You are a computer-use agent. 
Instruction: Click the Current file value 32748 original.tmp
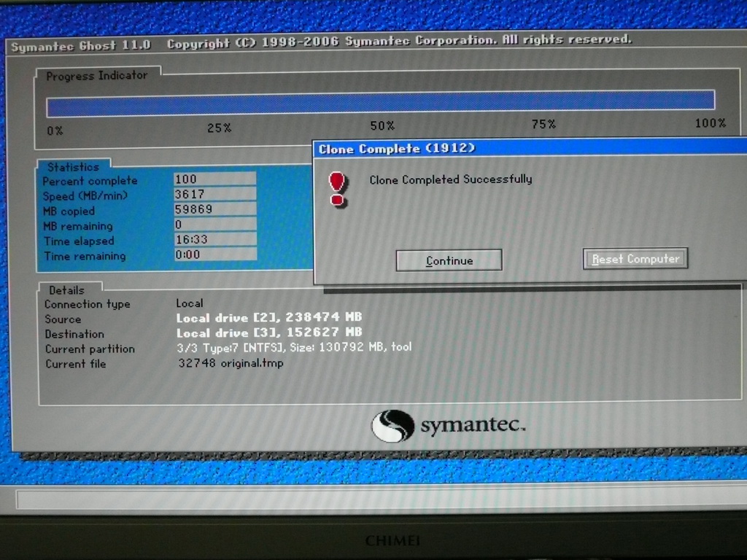(231, 363)
